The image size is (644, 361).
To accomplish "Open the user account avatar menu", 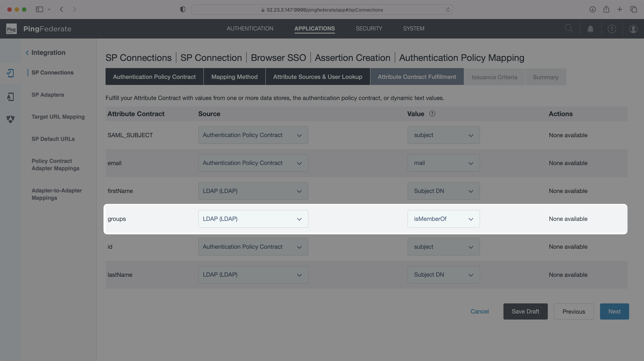I will click(x=633, y=28).
